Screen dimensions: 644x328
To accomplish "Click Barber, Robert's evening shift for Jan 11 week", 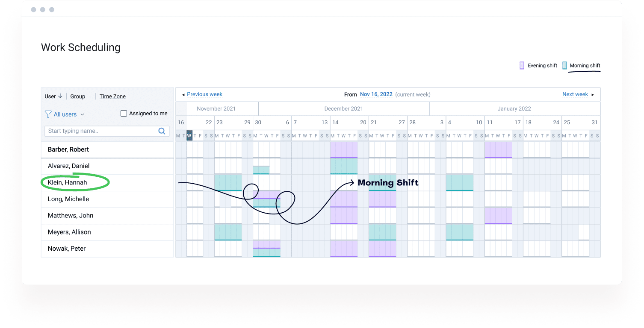I will [x=498, y=150].
